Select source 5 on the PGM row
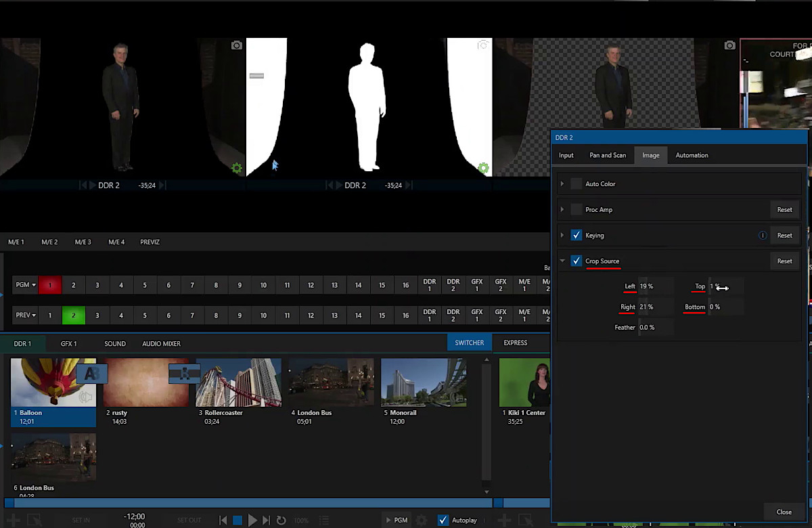 (x=145, y=285)
